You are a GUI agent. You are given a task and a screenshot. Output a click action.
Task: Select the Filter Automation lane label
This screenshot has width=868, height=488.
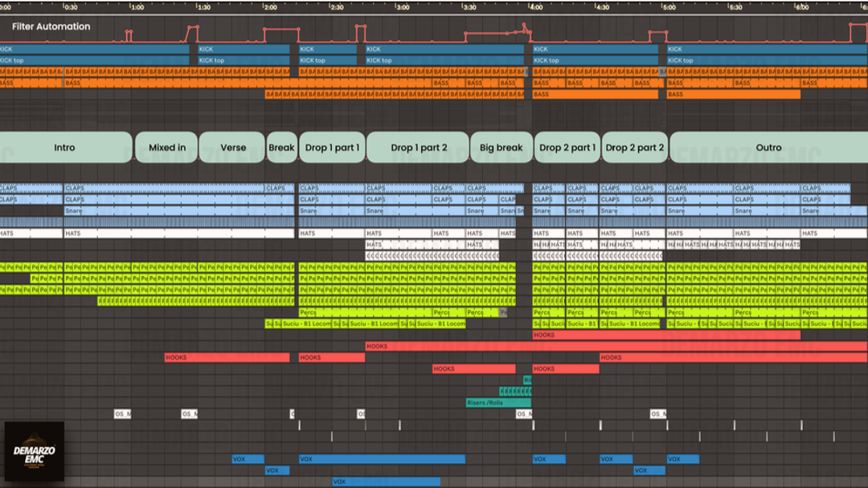coord(51,27)
